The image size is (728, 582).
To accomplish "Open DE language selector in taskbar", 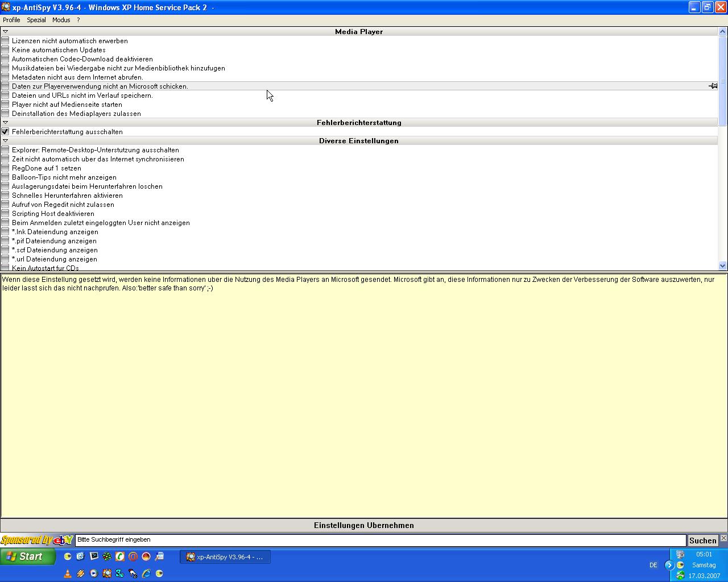I will pyautogui.click(x=653, y=565).
